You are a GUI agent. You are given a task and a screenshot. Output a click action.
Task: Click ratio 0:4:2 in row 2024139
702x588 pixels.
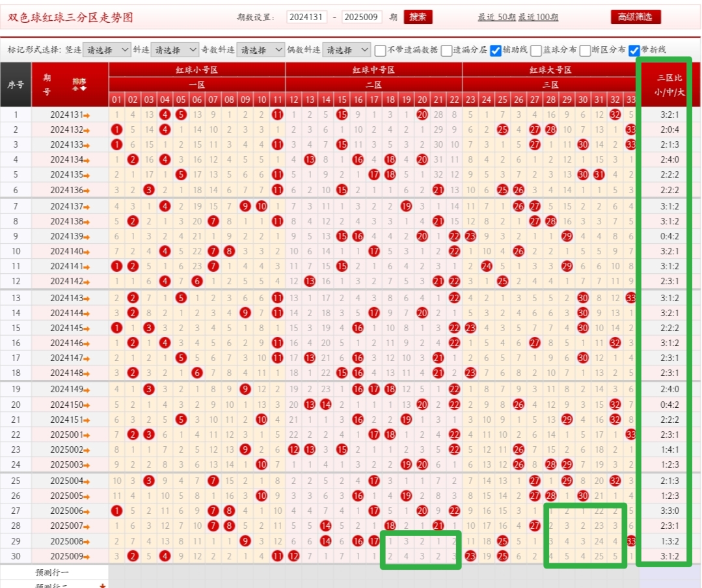click(669, 236)
